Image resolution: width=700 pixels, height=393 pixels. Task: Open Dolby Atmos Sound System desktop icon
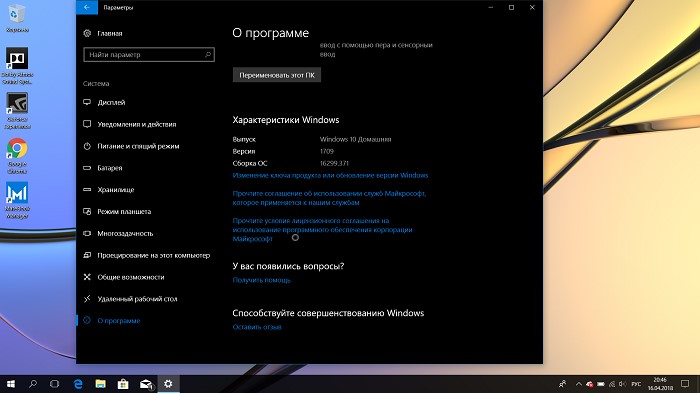click(17, 66)
